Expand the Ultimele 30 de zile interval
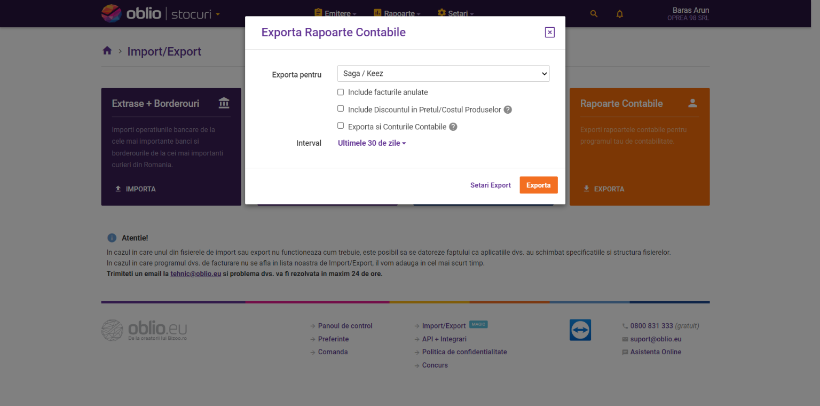Screen dimensions: 820x406 (x=372, y=143)
